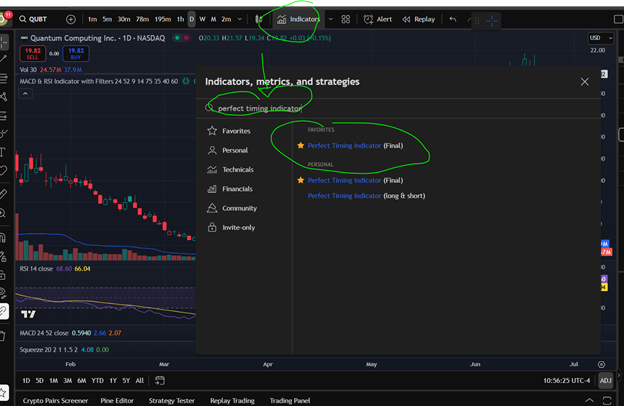
Task: Set date range to 5D
Action: point(39,381)
